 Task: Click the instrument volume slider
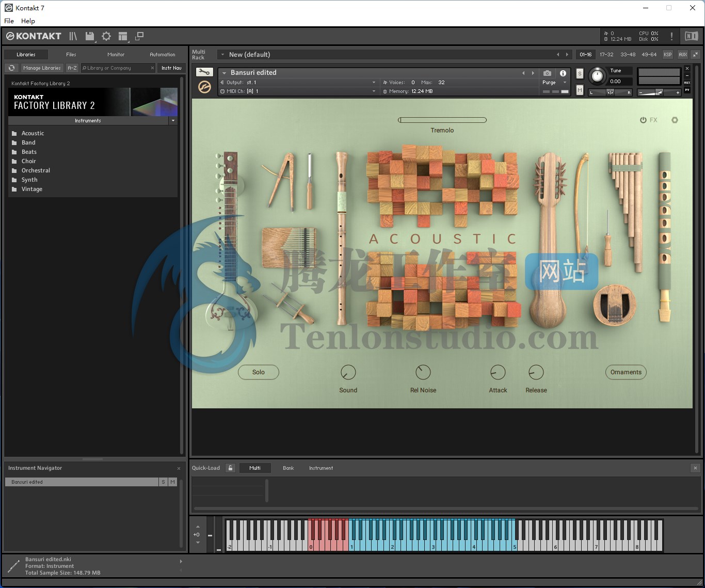[659, 92]
